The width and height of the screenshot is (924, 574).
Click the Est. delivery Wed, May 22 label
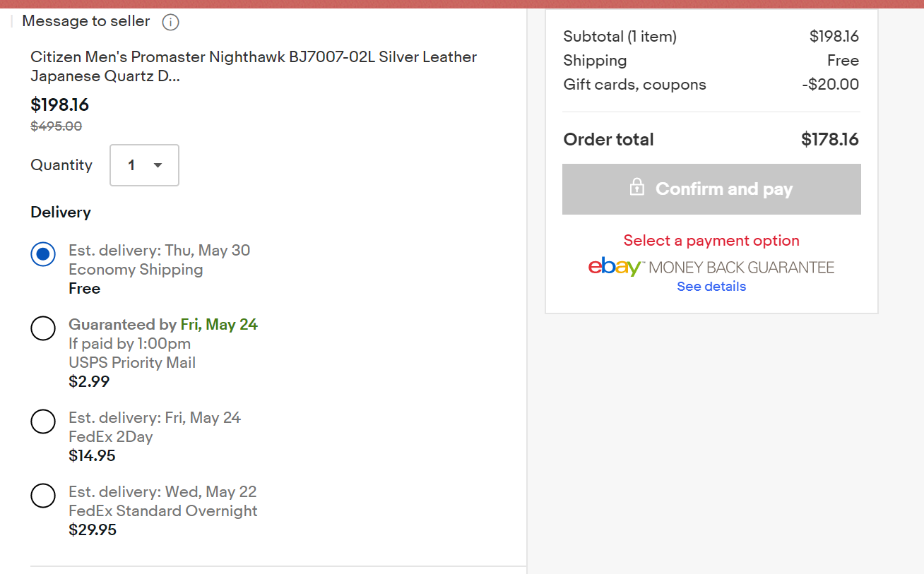[x=162, y=492]
